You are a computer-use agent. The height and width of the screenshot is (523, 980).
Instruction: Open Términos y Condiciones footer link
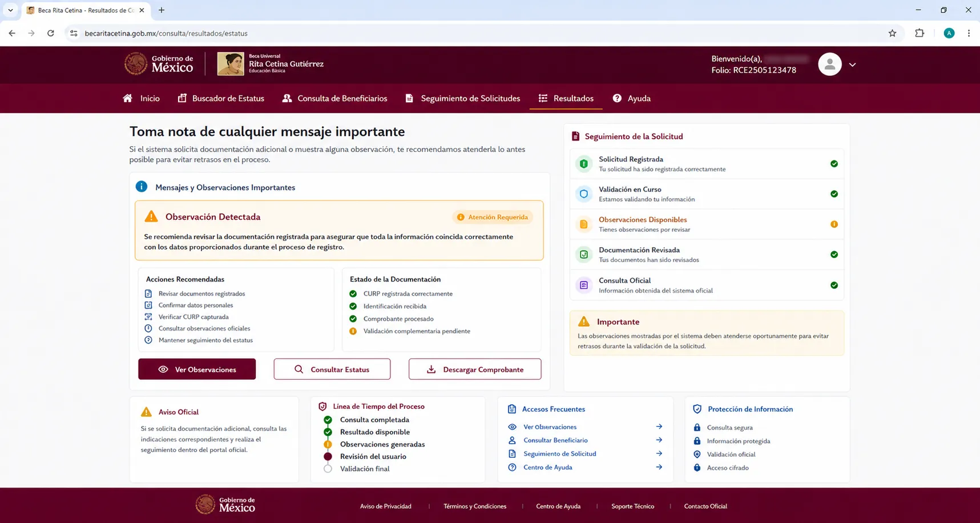[475, 506]
